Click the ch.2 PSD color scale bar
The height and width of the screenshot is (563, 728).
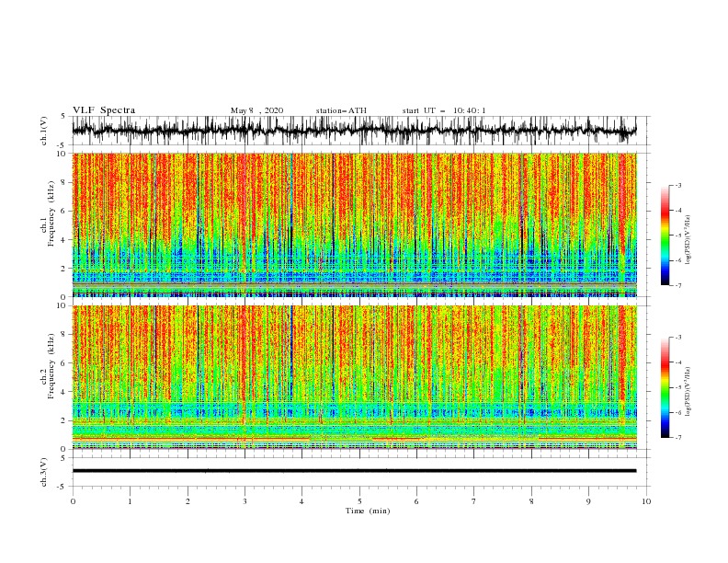[x=665, y=387]
